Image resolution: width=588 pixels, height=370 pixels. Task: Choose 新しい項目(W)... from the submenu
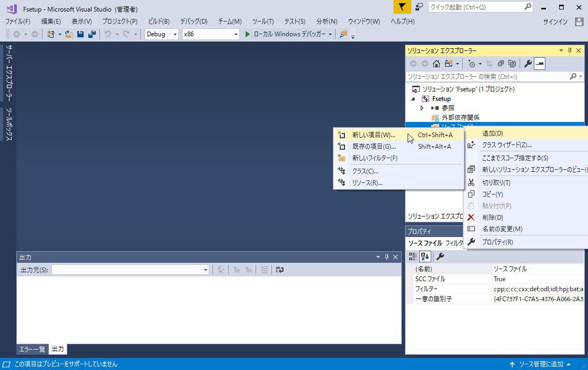[399, 135]
